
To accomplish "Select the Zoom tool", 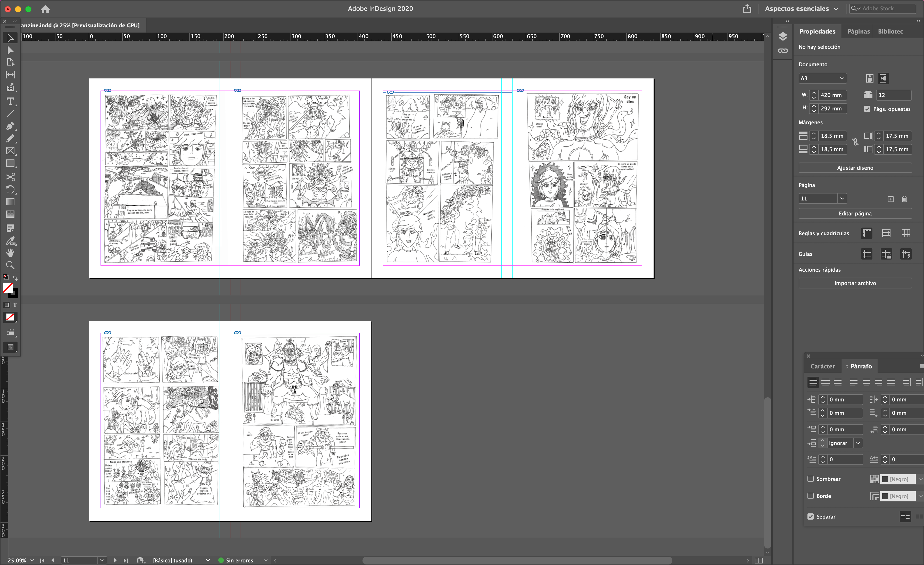I will point(10,265).
